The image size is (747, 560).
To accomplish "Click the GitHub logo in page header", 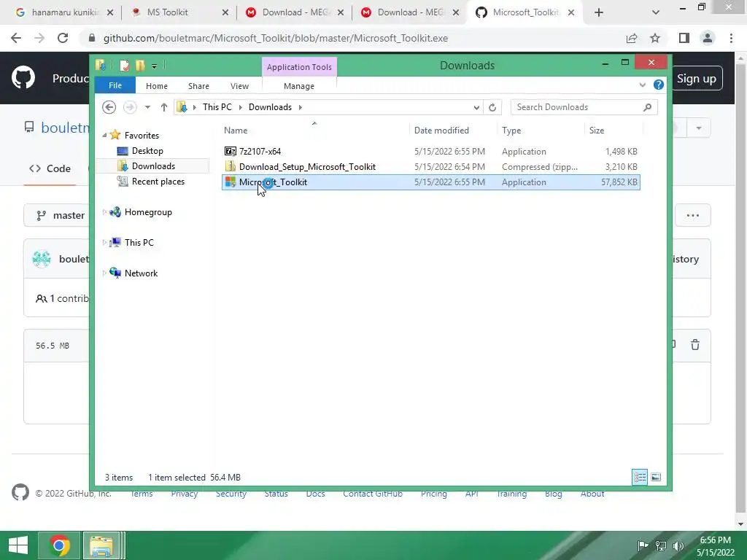I will (x=23, y=77).
